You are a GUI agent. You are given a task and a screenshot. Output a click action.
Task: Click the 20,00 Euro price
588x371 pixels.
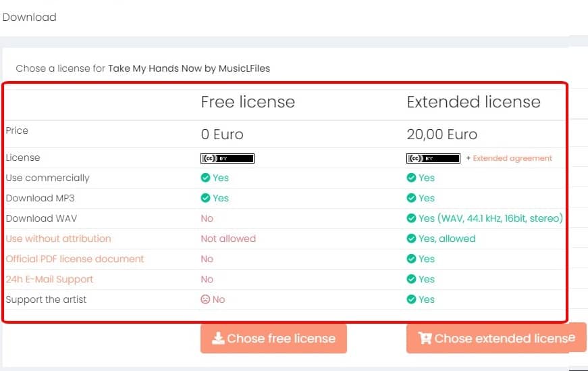[x=442, y=134]
